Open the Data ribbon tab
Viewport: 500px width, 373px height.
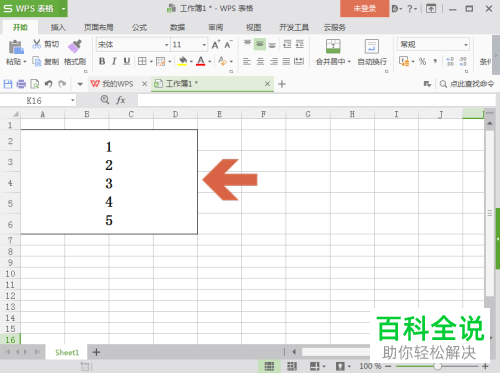177,27
